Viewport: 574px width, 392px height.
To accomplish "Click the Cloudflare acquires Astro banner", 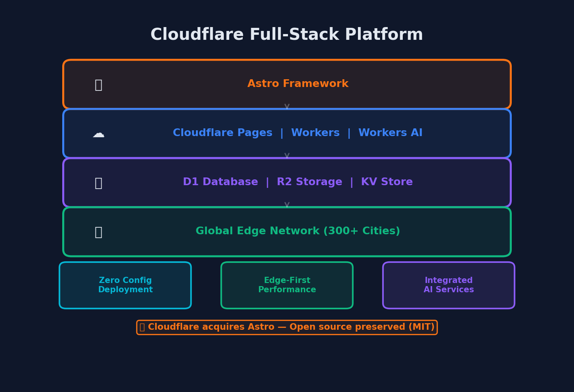I will point(287,327).
